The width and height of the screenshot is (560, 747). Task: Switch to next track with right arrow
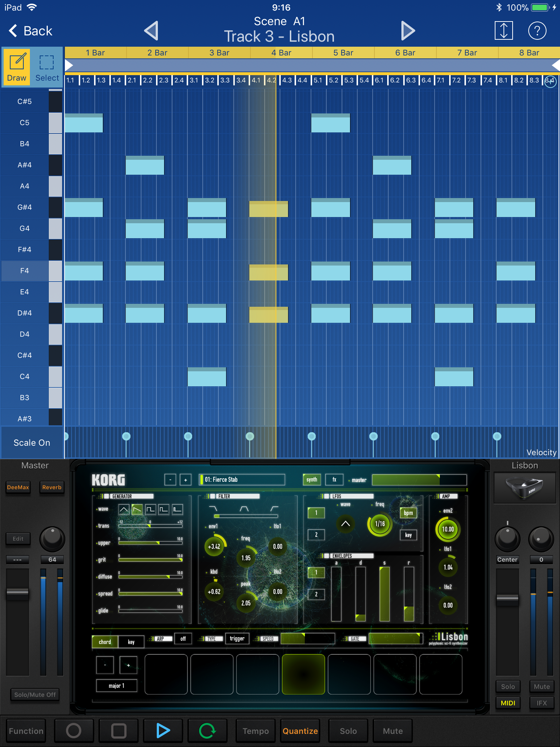click(408, 31)
